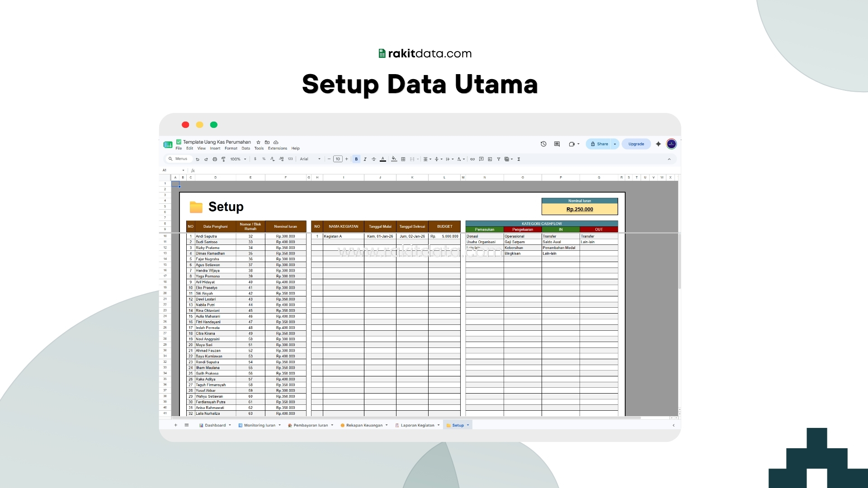The image size is (868, 488).
Task: Open the table views dropdown
Action: click(x=509, y=159)
